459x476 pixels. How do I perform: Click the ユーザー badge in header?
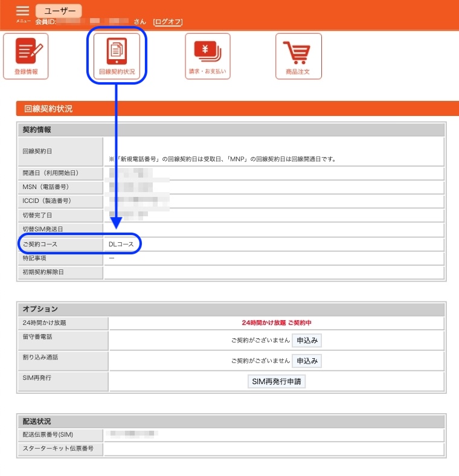(x=59, y=11)
